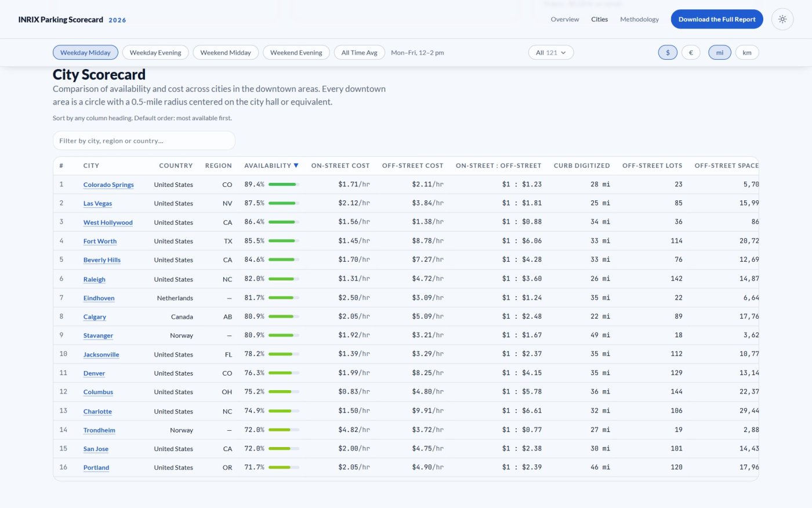
Task: Open the Stavanger city link
Action: tap(98, 336)
